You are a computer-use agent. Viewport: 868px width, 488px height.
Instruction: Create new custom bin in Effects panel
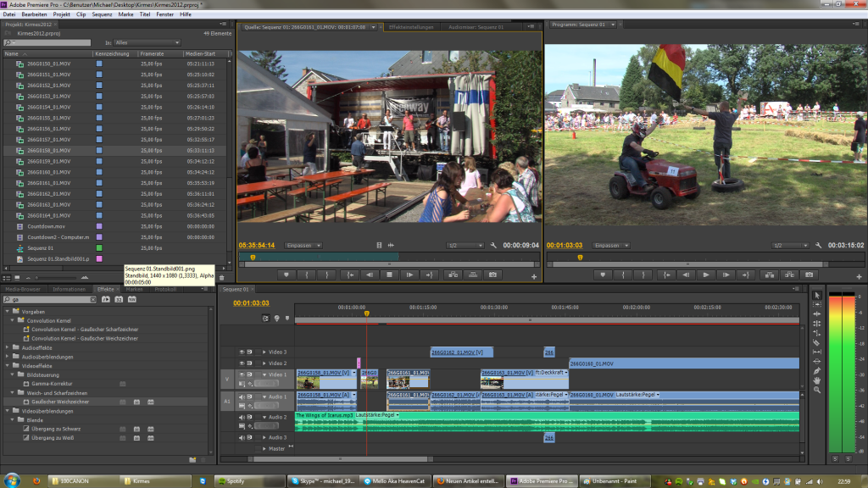[x=192, y=460]
